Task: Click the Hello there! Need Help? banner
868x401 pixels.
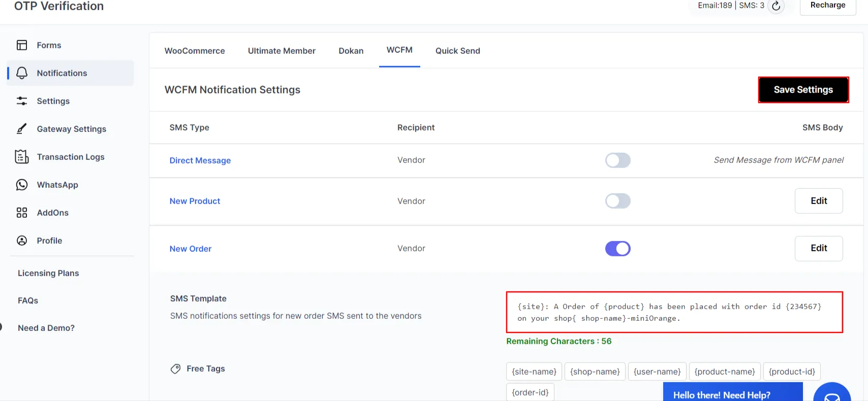Action: point(733,392)
